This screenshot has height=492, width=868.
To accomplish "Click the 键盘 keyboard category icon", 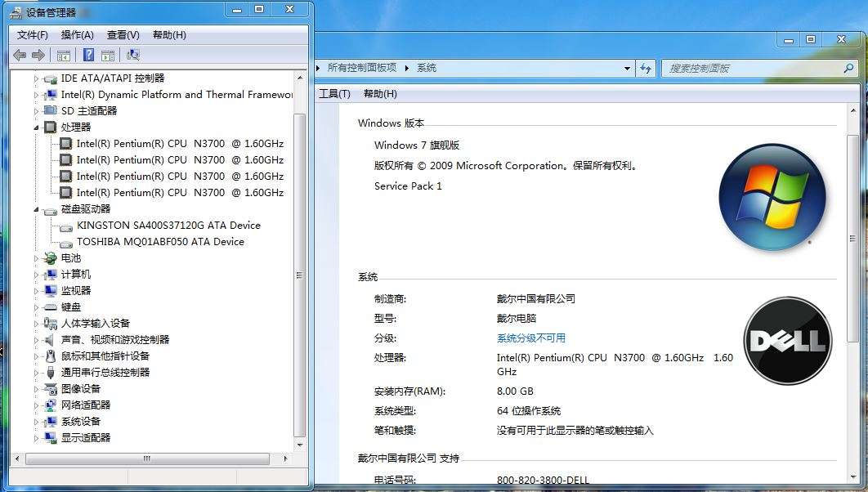I will click(51, 307).
